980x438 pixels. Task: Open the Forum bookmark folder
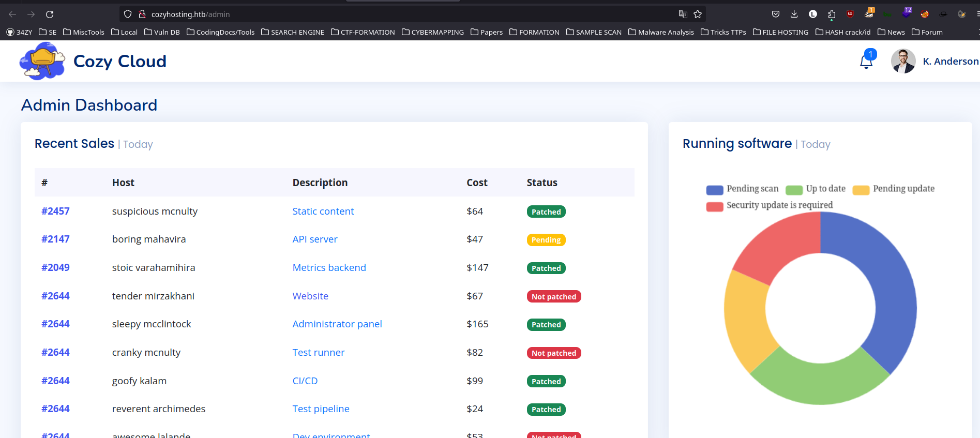click(927, 32)
